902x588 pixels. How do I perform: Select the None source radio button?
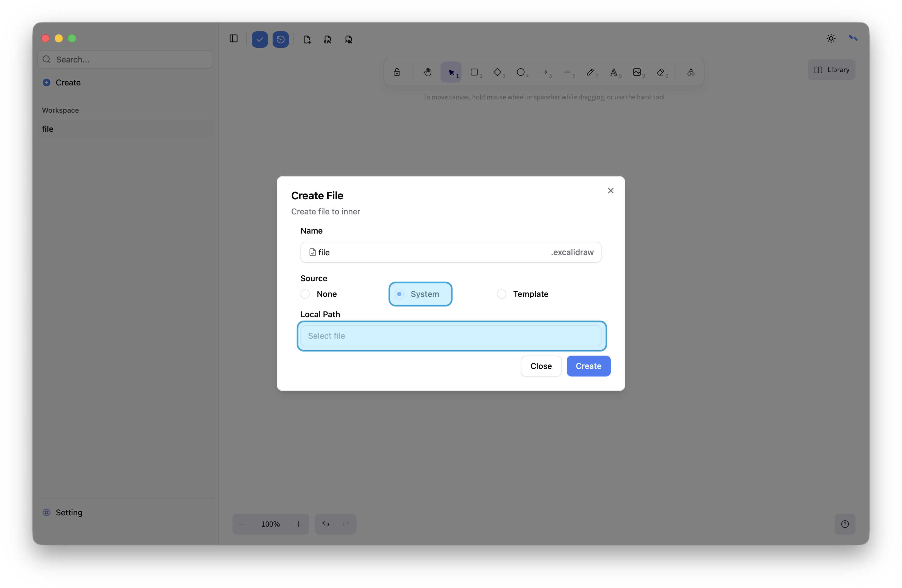[x=305, y=294]
